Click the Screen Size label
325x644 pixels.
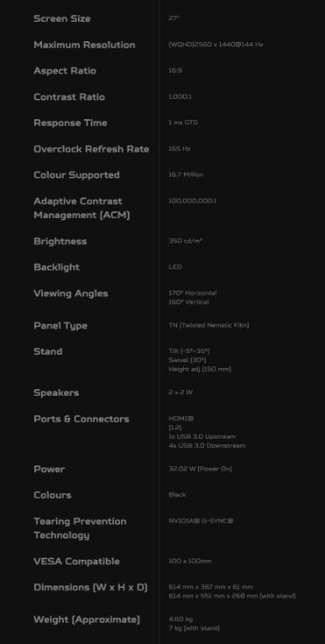[x=62, y=18]
